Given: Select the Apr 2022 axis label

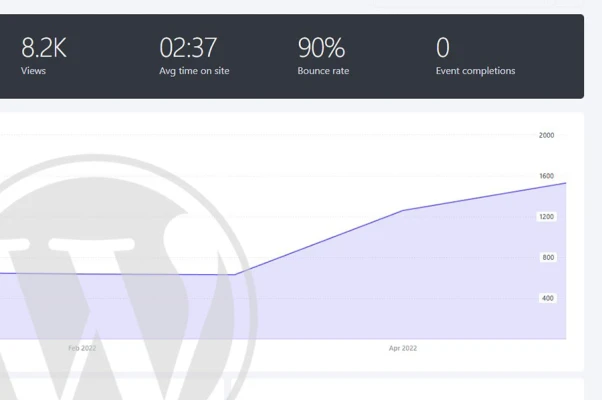Looking at the screenshot, I should tap(403, 348).
